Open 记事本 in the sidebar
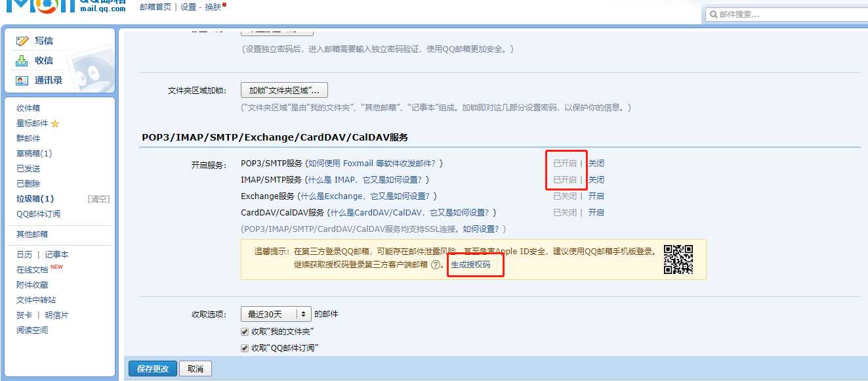Image resolution: width=868 pixels, height=381 pixels. [56, 255]
